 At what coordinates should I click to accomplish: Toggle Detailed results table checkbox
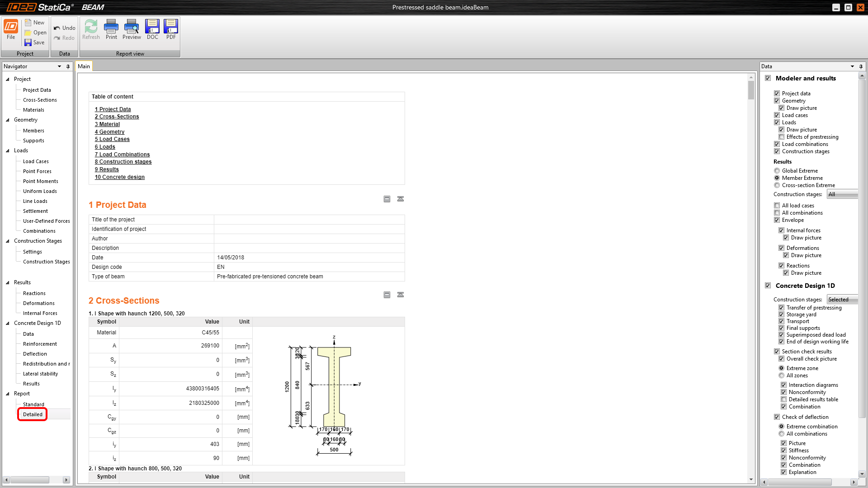click(783, 399)
